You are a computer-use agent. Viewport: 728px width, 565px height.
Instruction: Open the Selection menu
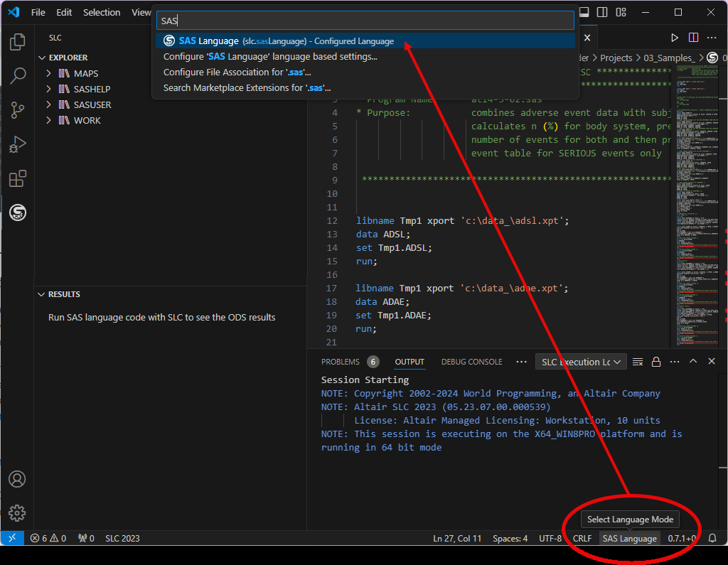coord(102,12)
